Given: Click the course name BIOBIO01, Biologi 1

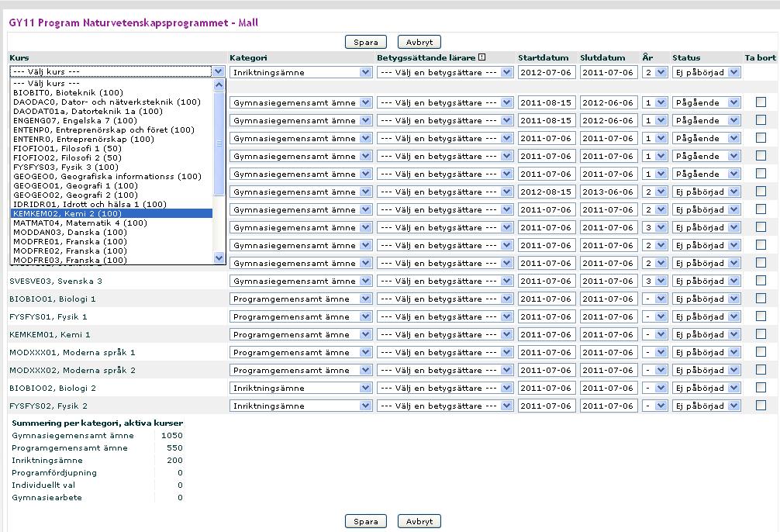Looking at the screenshot, I should [x=52, y=299].
